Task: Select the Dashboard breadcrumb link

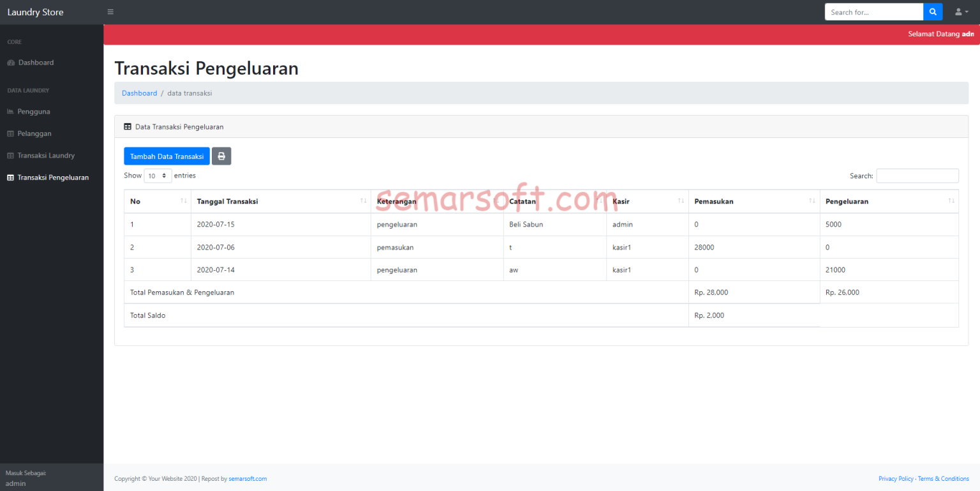Action: coord(139,93)
